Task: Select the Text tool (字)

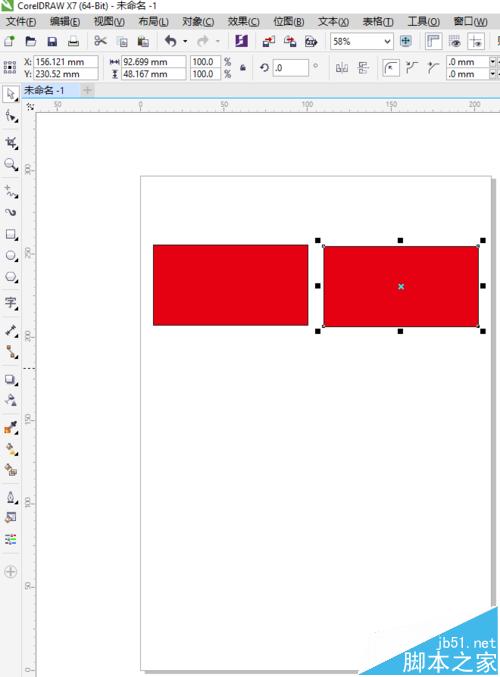Action: [11, 303]
